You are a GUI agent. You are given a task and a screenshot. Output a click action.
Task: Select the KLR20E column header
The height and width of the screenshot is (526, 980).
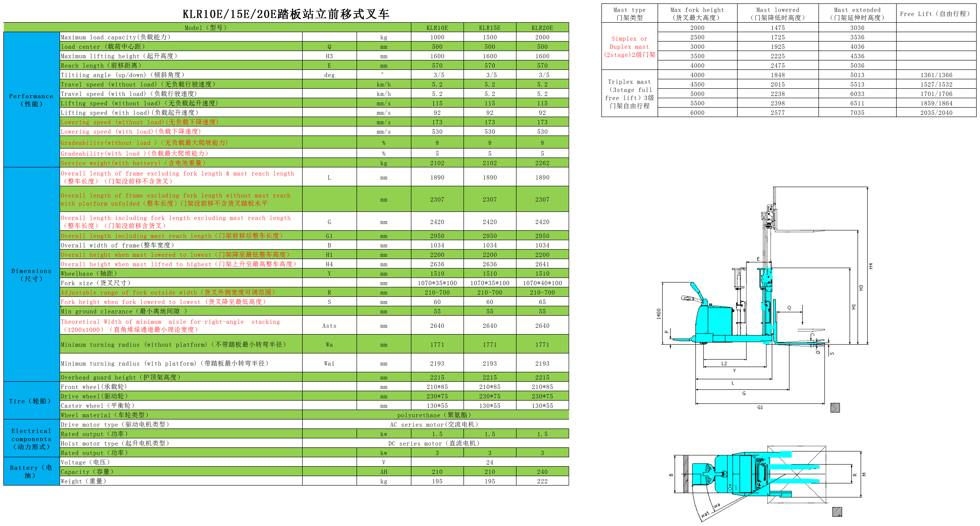click(542, 28)
